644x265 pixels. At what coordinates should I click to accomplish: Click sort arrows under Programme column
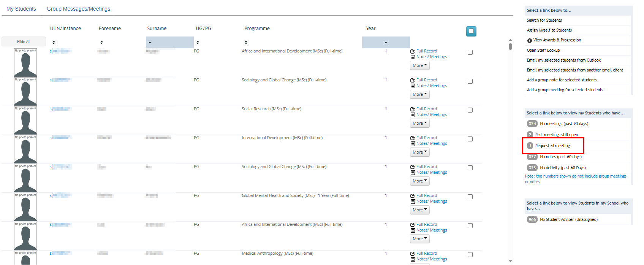(x=246, y=42)
